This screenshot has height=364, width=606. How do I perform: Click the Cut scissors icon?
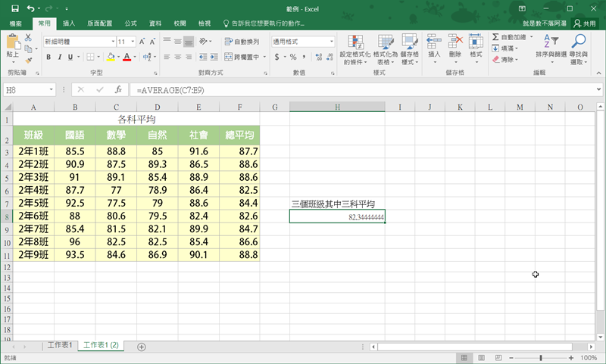[x=29, y=37]
